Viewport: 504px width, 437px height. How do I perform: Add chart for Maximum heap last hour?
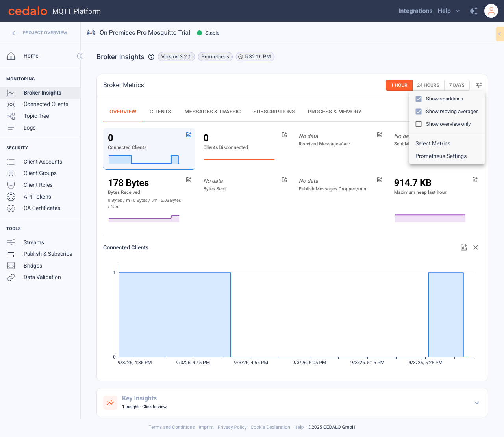475,180
